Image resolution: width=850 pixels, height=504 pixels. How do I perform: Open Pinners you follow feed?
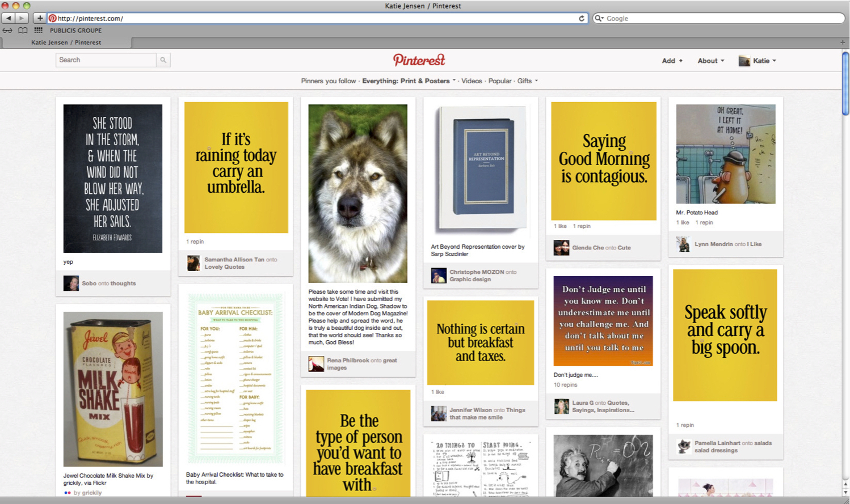click(x=329, y=81)
